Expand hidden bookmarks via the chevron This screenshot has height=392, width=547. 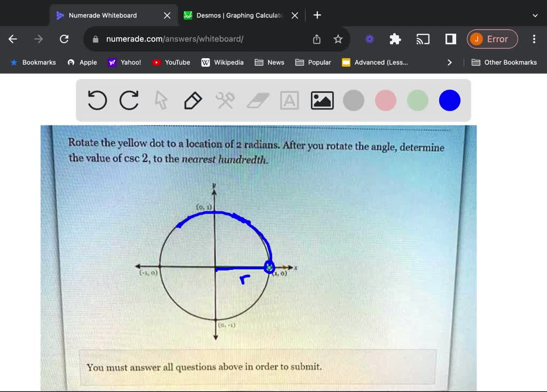[x=449, y=62]
